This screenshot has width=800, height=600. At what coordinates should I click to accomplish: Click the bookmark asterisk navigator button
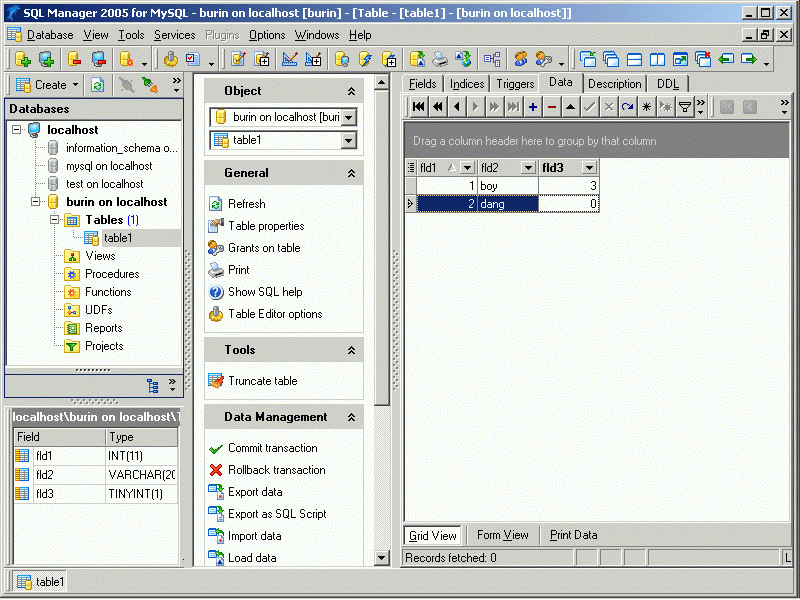click(646, 107)
